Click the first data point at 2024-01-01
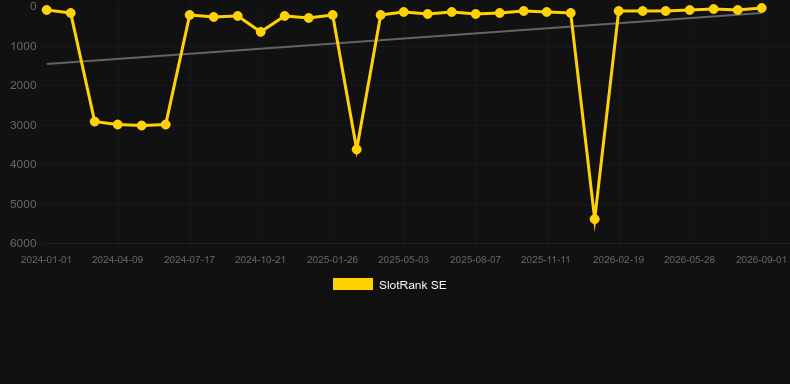The image size is (790, 384). (x=47, y=10)
